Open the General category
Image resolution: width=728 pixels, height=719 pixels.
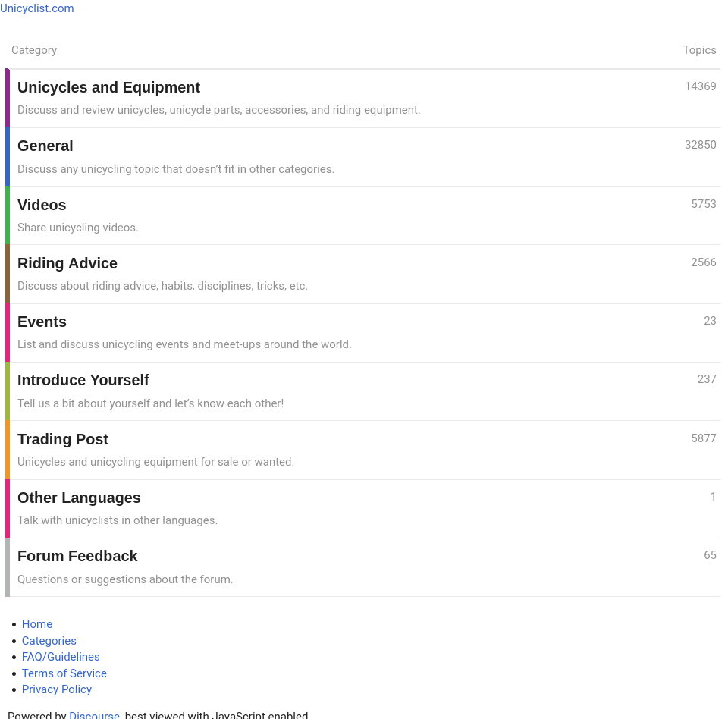pyautogui.click(x=45, y=146)
